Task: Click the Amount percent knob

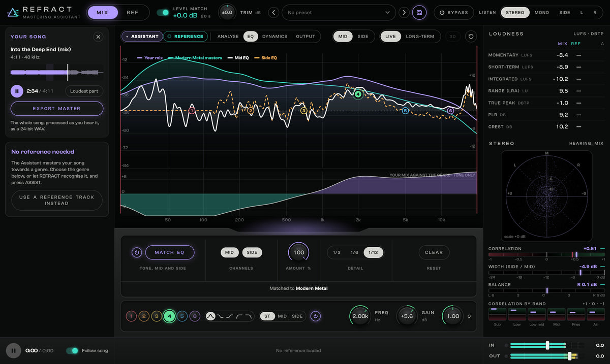Action: [x=299, y=252]
